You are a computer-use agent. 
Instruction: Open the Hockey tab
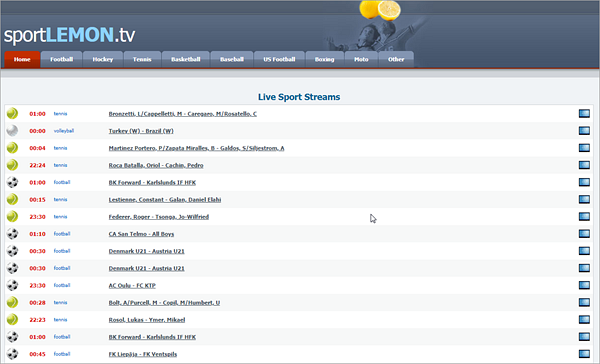103,59
